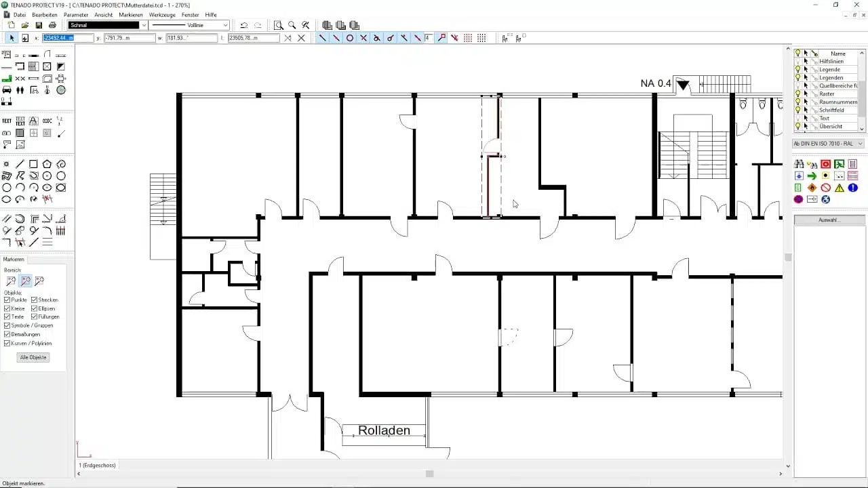Image resolution: width=868 pixels, height=488 pixels.
Task: Choose the spiral drawing tool
Action: [60, 164]
